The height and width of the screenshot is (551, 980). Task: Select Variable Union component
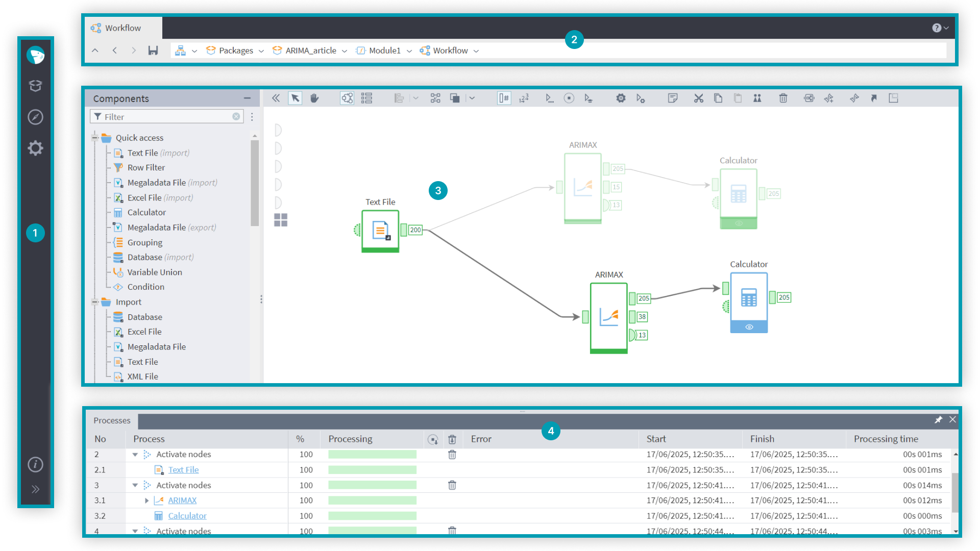[x=155, y=272]
